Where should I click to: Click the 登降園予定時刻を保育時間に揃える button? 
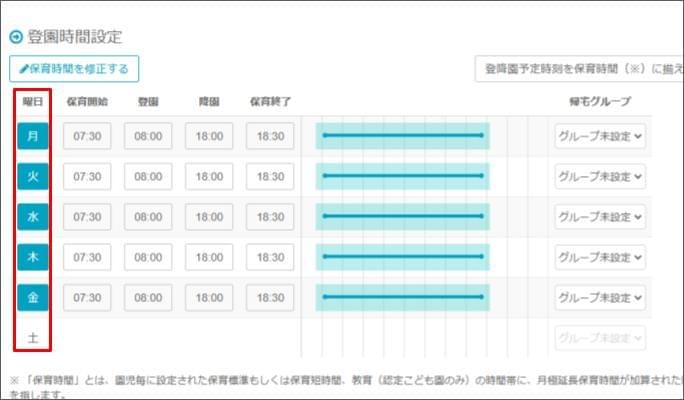[578, 69]
